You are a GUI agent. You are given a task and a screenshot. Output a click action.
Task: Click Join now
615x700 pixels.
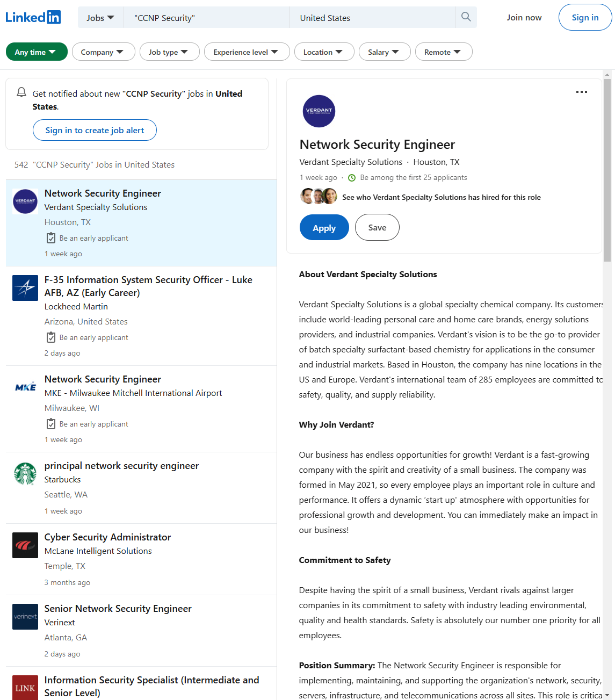[524, 17]
